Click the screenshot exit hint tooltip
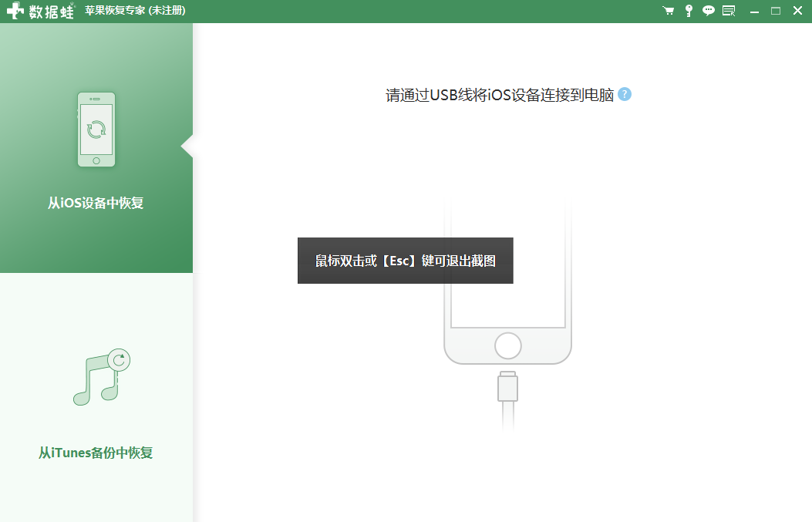812x522 pixels. (x=405, y=261)
